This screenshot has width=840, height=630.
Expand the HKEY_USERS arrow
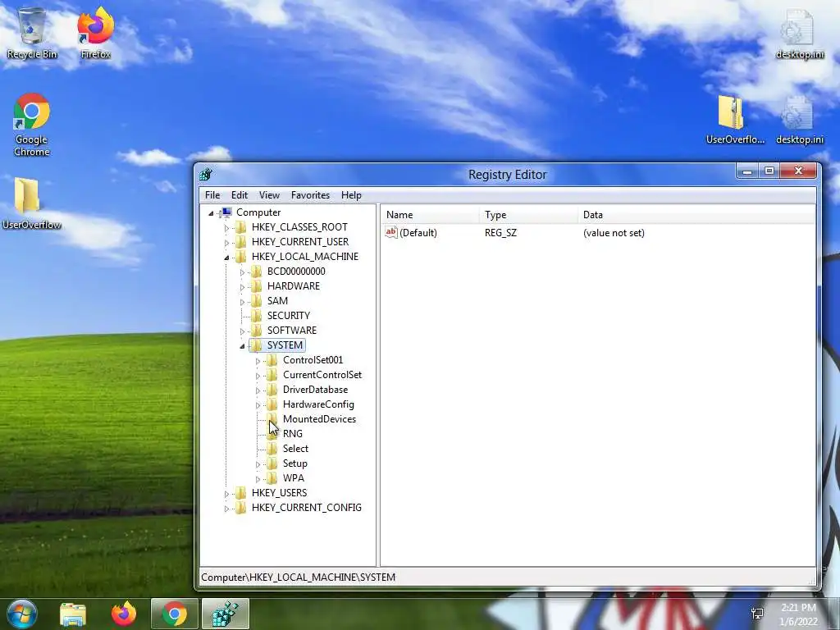tap(226, 493)
